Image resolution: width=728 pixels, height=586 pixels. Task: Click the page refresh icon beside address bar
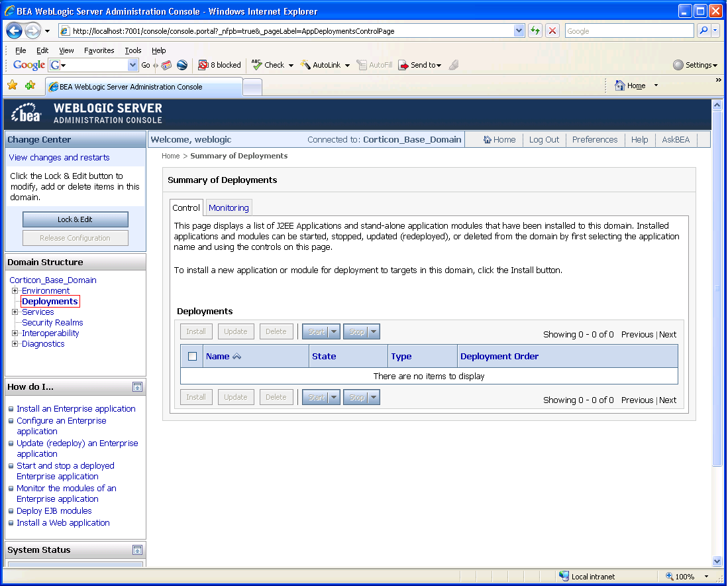(x=535, y=30)
